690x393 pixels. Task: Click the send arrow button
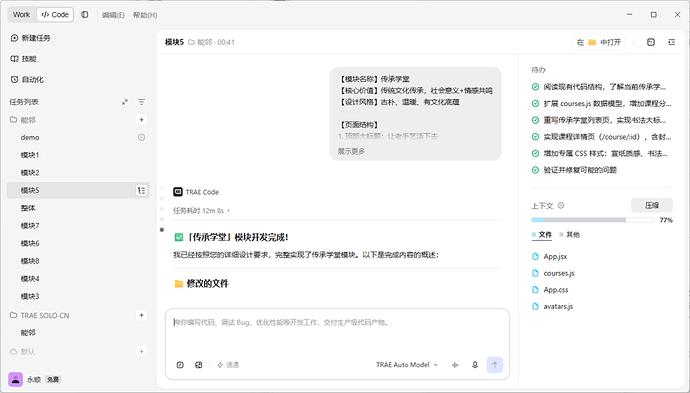tap(495, 365)
